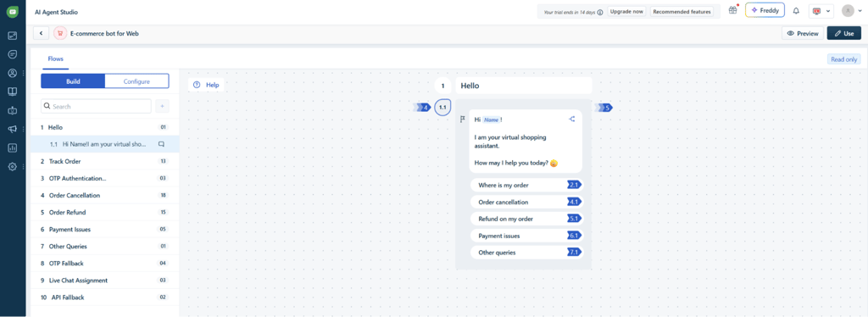Click the gift box icon in header
This screenshot has height=317, width=868.
(733, 10)
